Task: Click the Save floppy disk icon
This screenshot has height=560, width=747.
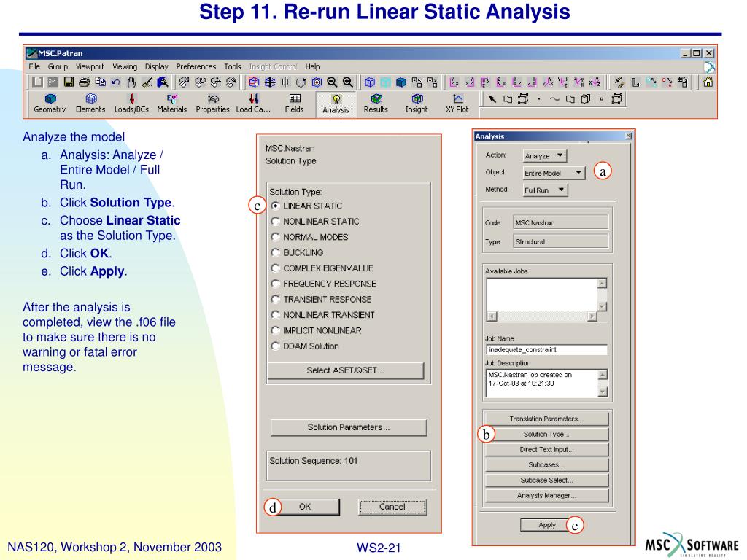Action: coord(69,82)
